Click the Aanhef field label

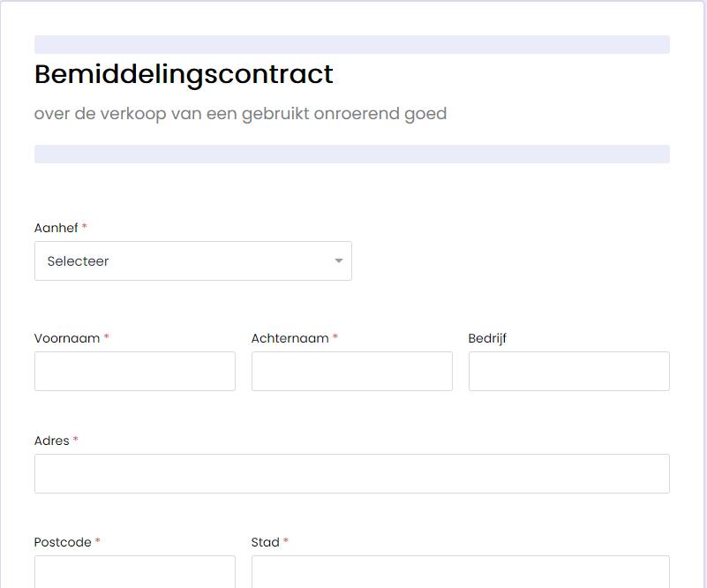[x=56, y=228]
